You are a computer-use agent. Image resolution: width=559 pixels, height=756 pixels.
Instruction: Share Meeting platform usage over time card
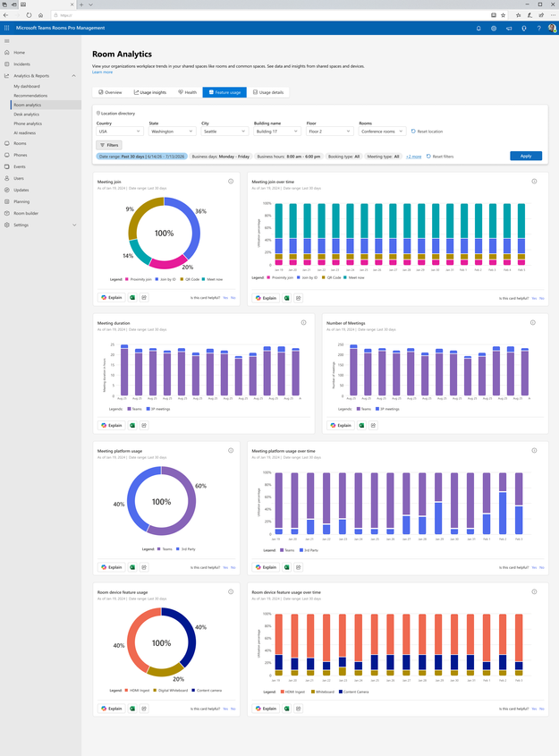coord(299,567)
